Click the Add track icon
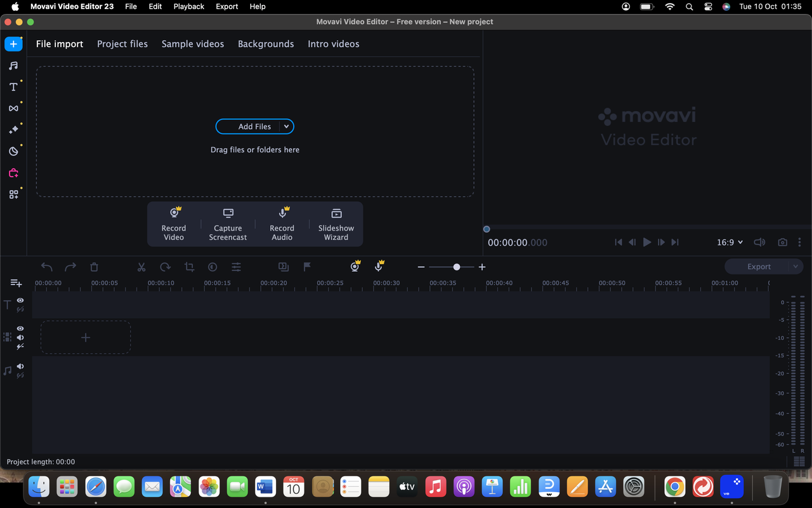812x508 pixels. [16, 283]
